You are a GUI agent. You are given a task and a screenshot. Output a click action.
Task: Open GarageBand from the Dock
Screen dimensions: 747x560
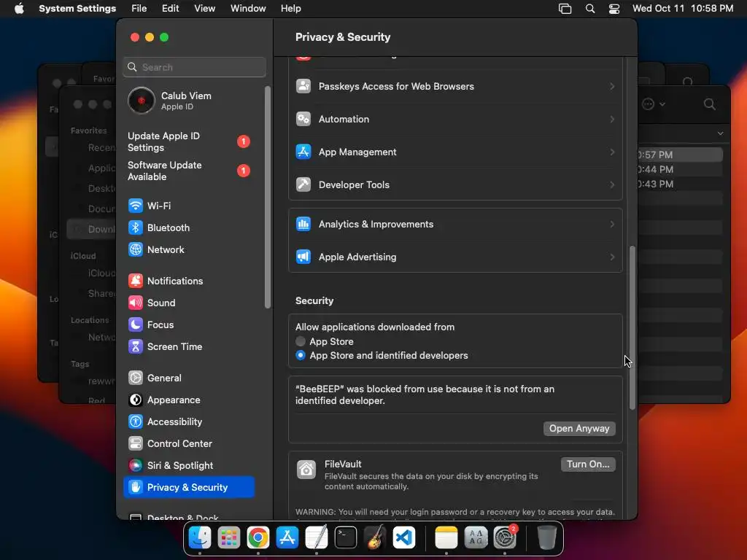tap(375, 537)
